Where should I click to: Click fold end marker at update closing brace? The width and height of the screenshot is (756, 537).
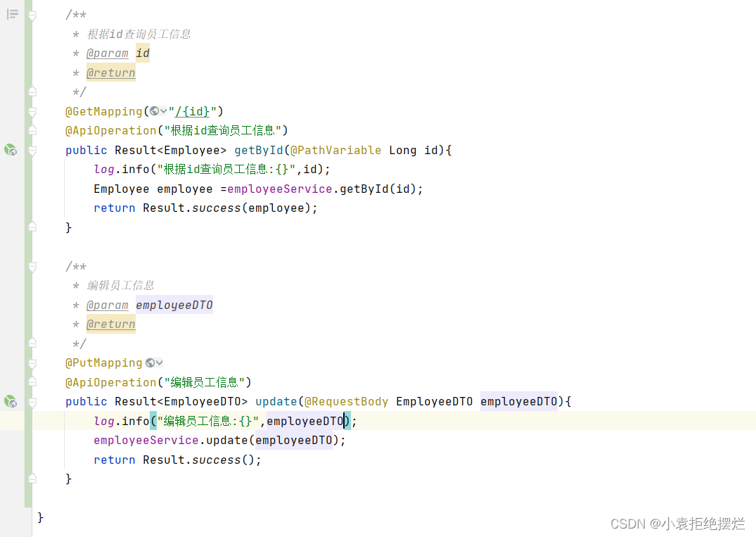tap(32, 478)
